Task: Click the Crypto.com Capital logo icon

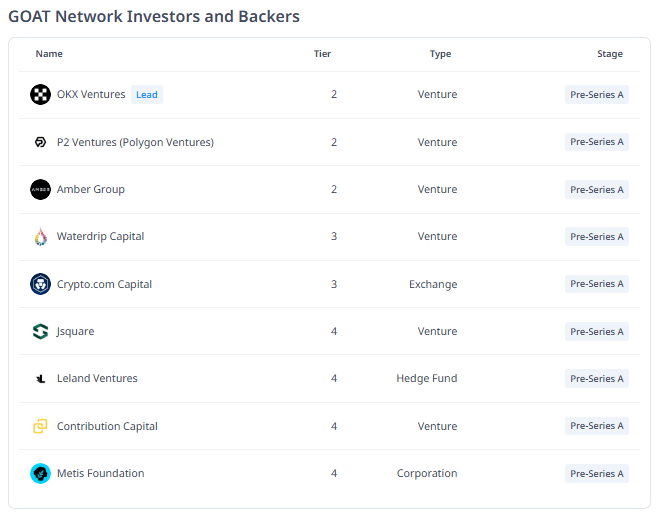Action: pyautogui.click(x=40, y=284)
